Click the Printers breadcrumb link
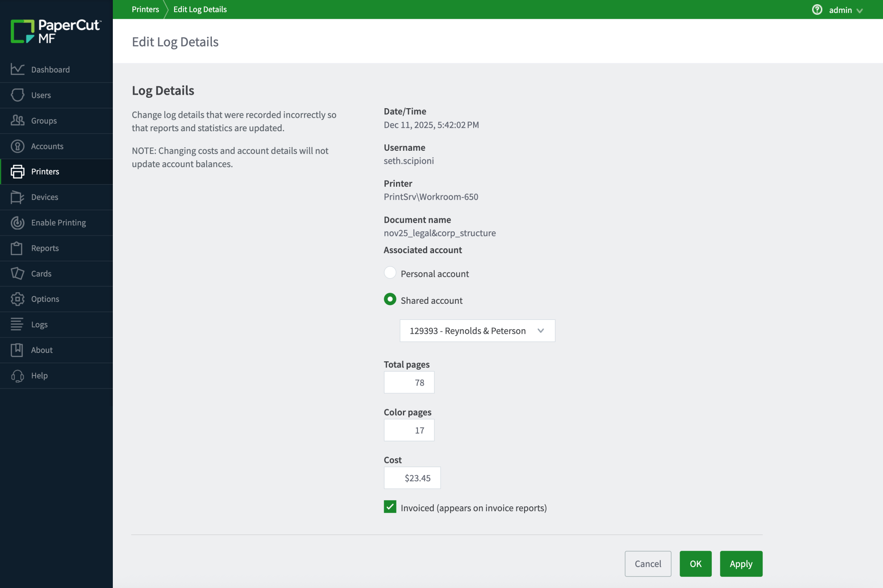The height and width of the screenshot is (588, 883). click(145, 9)
